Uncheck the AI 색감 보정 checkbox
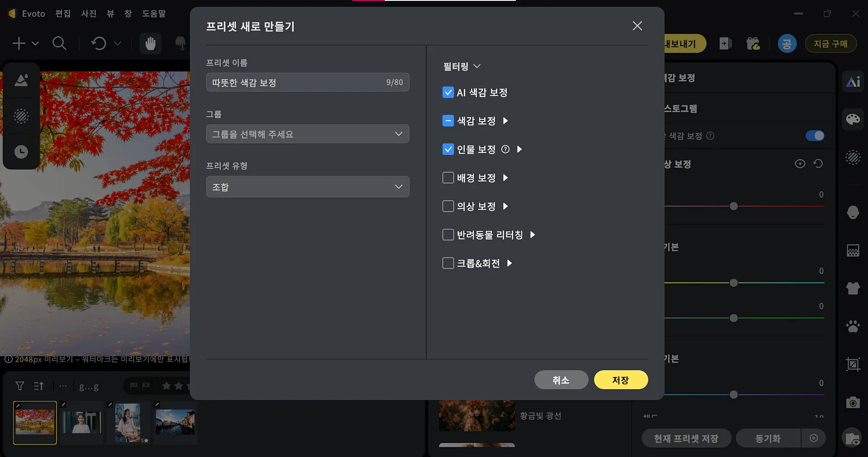This screenshot has width=868, height=457. [x=448, y=92]
